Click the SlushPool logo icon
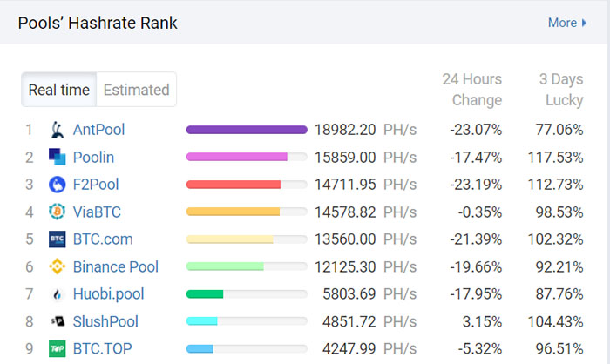Screen dimensions: 610x364 point(58,321)
